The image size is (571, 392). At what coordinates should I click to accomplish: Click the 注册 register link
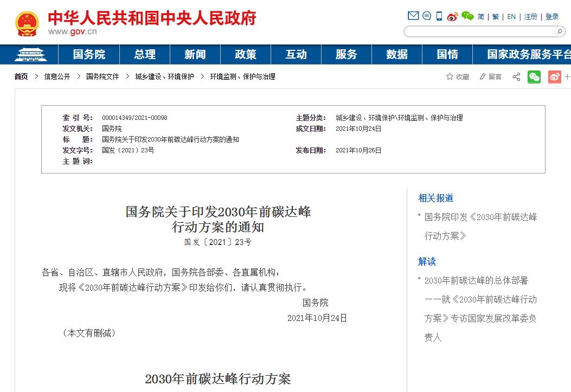click(x=530, y=17)
